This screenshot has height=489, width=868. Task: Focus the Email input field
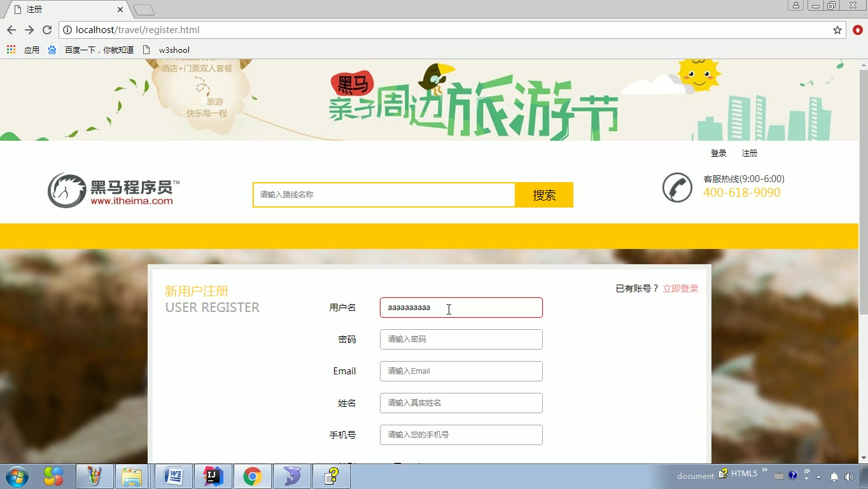click(x=461, y=371)
